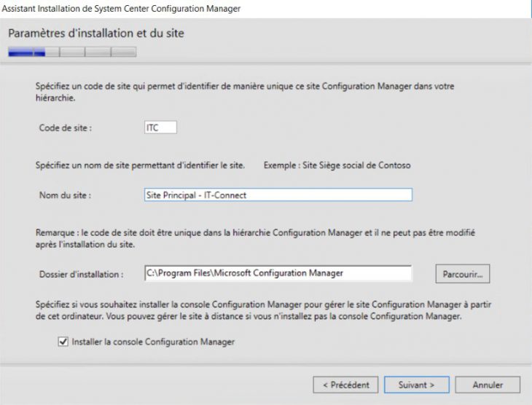Click the "Code de site :" label
The width and height of the screenshot is (532, 405).
[x=66, y=128]
